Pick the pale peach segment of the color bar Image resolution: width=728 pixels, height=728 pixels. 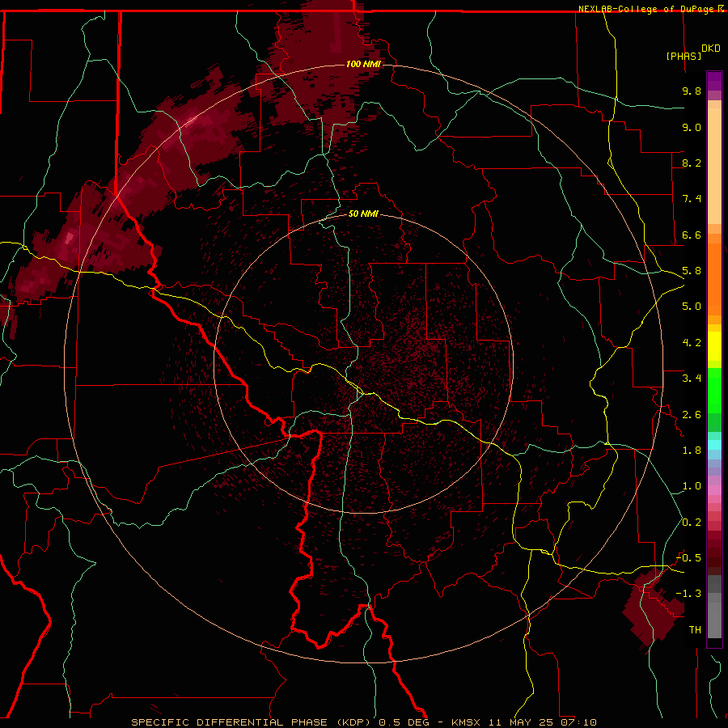(x=714, y=166)
